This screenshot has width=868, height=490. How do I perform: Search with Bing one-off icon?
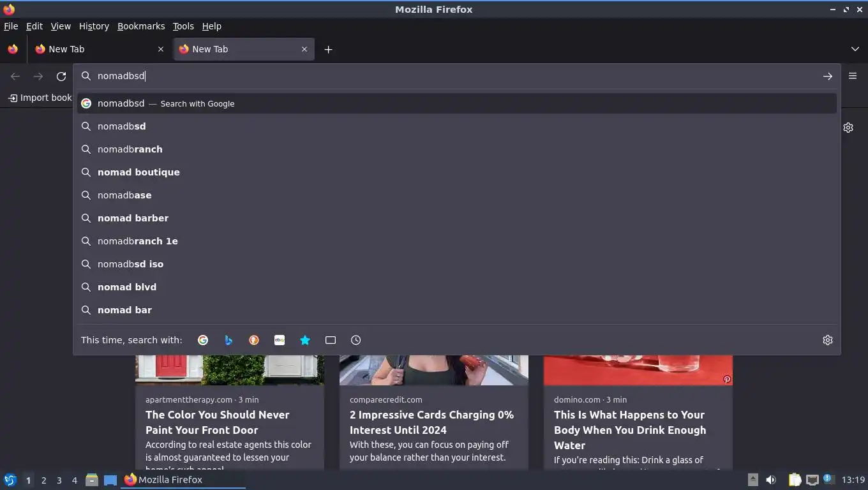coord(228,340)
